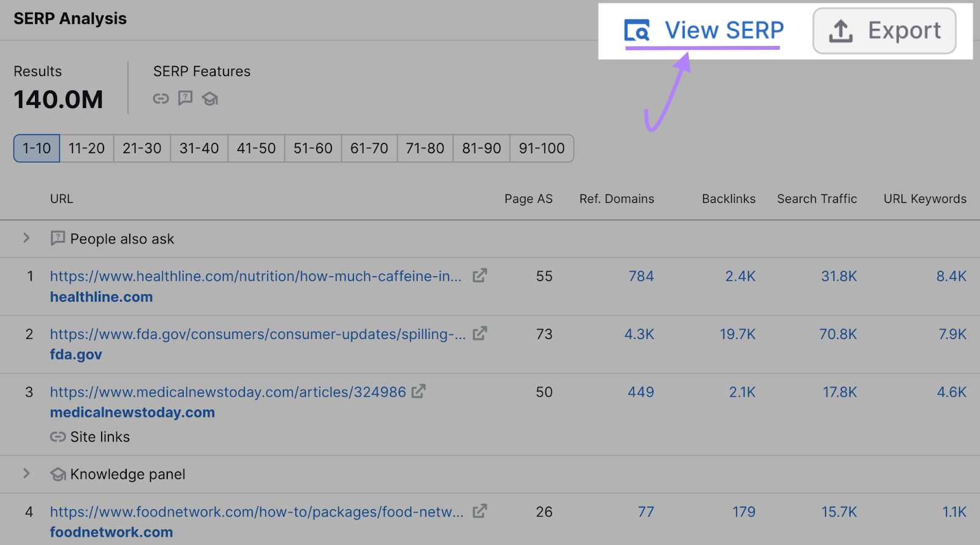The image size is (980, 545).
Task: Click the Page AS value 73 for fda.gov
Action: tap(545, 335)
